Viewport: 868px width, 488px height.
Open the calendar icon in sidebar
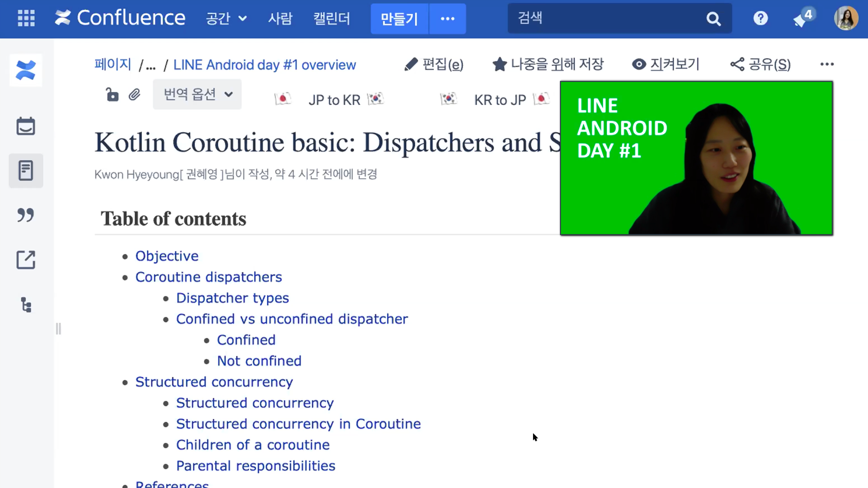(x=26, y=126)
